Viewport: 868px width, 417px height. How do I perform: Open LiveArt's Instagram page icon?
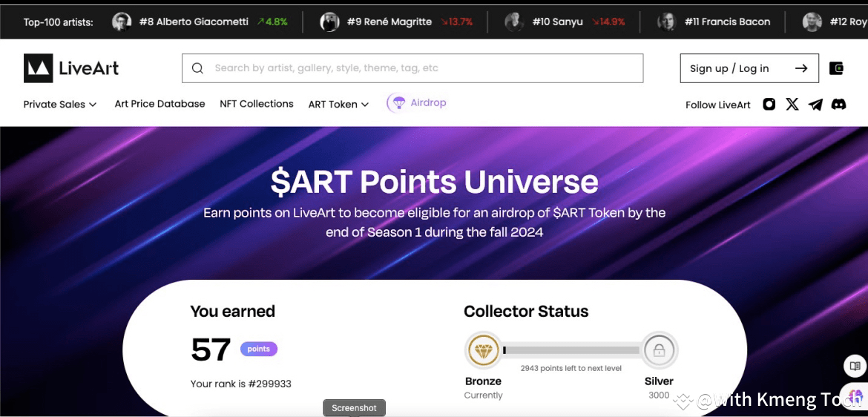(x=769, y=104)
